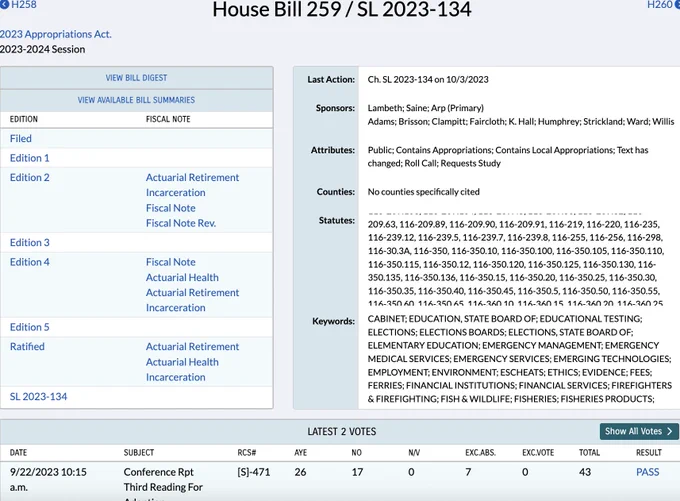This screenshot has height=501, width=680.
Task: Open View Available Bill Summaries
Action: point(137,100)
